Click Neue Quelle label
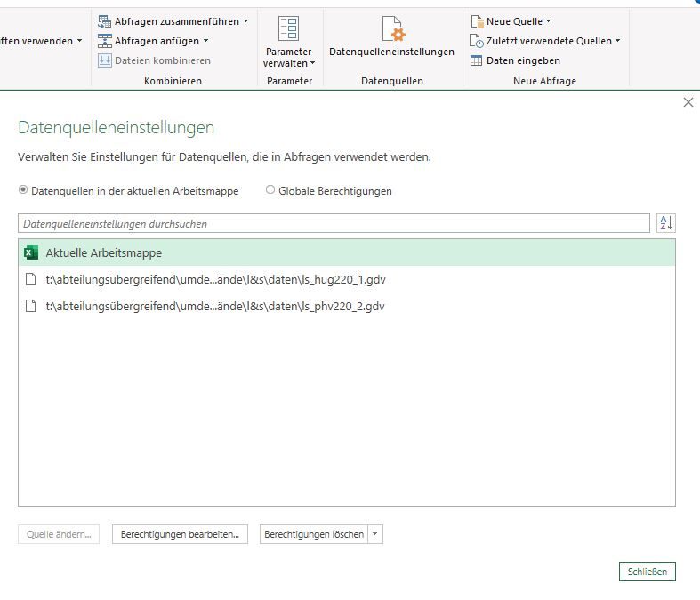700x600 pixels. click(x=514, y=21)
